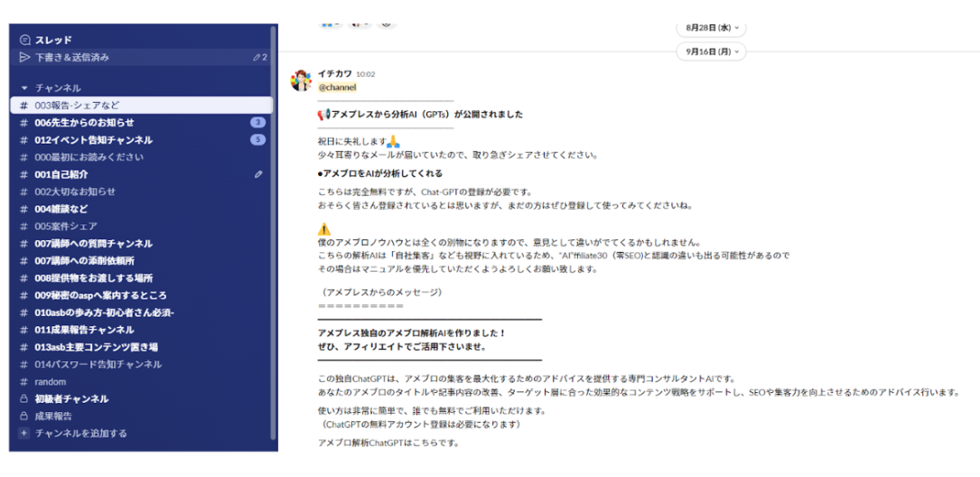Click the pencil draft icon on 001自己紹介

[258, 174]
